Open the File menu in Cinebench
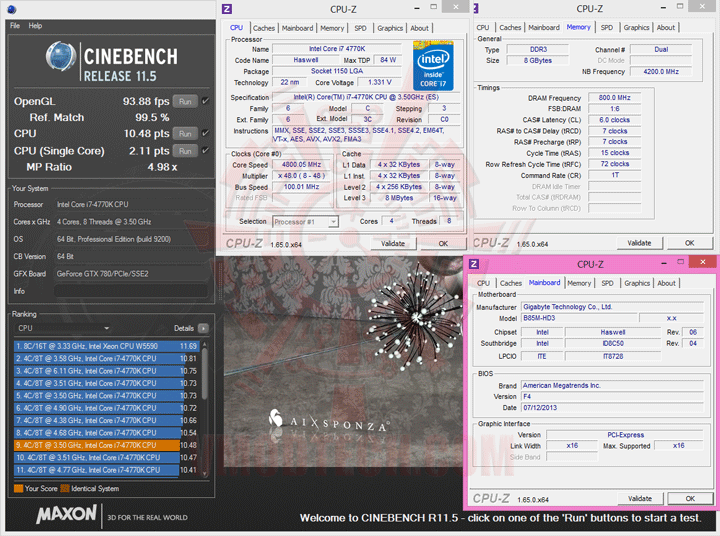This screenshot has height=536, width=720. [x=15, y=26]
